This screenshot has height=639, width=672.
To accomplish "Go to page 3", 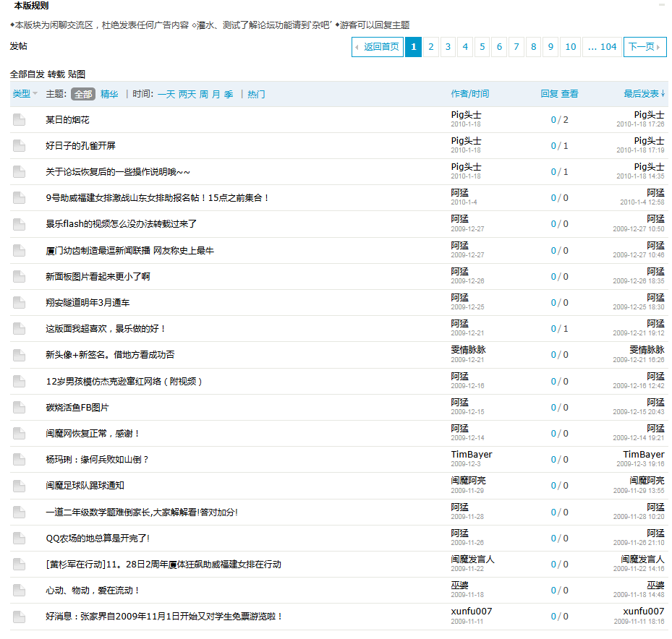I will (x=448, y=47).
